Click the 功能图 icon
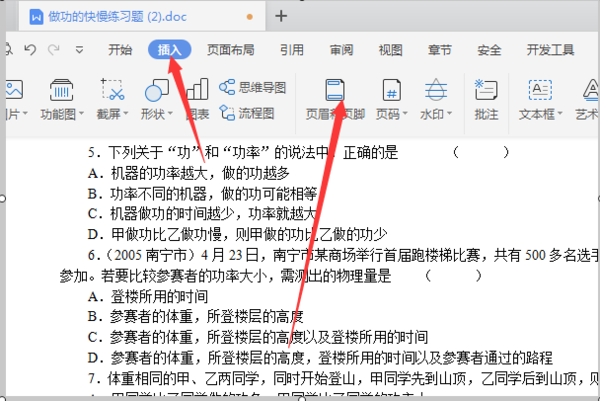 tap(62, 90)
